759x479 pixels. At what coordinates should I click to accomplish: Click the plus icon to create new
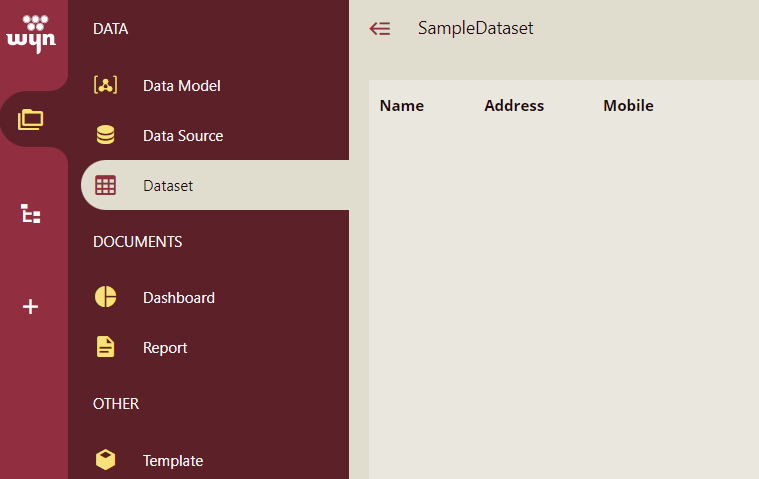pyautogui.click(x=31, y=307)
